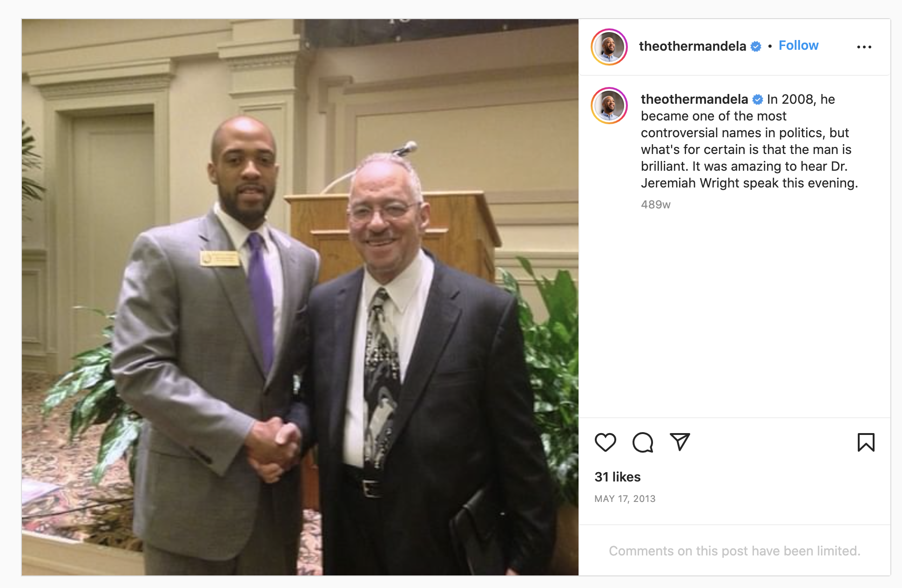Open the profile avatar in the post header
902x588 pixels.
click(609, 47)
